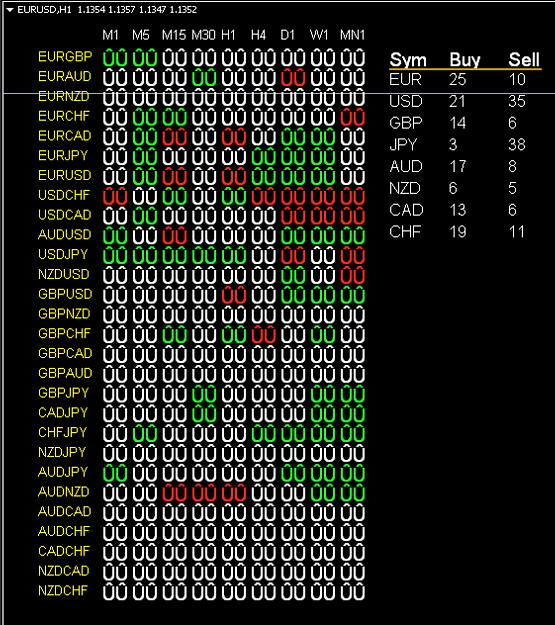Image resolution: width=555 pixels, height=625 pixels.
Task: Click the EURGBP pair label
Action: point(65,57)
